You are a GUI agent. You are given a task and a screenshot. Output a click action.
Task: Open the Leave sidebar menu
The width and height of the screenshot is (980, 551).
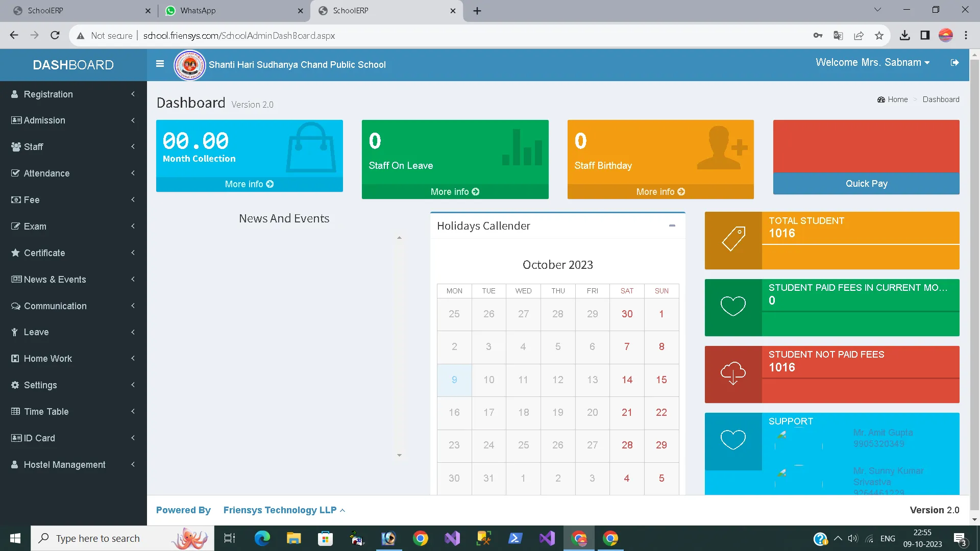[x=73, y=332]
